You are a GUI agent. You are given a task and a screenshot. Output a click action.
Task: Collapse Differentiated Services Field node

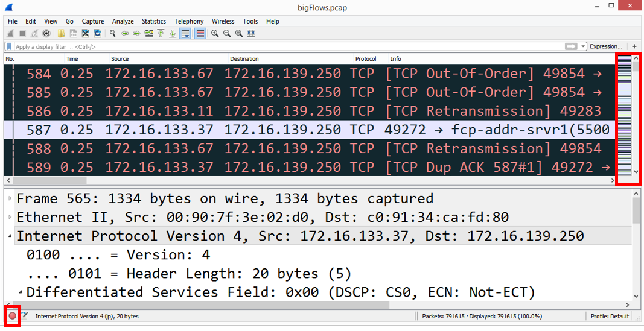pyautogui.click(x=20, y=292)
